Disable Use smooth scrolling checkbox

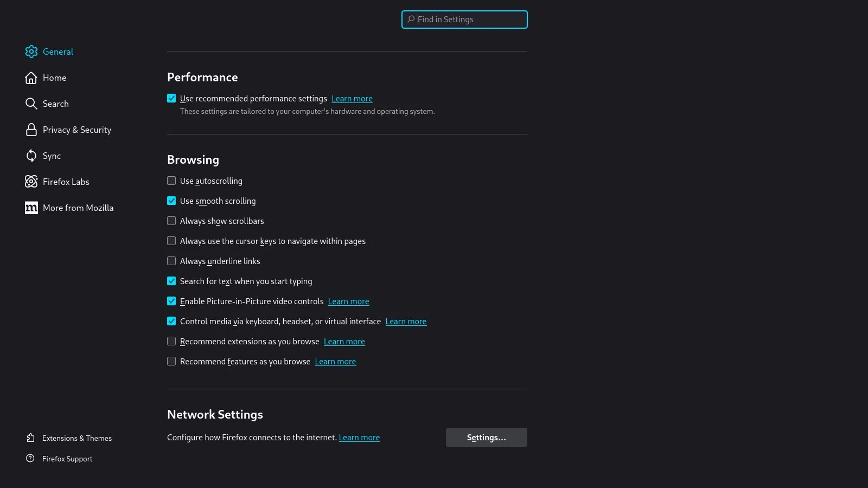click(171, 201)
